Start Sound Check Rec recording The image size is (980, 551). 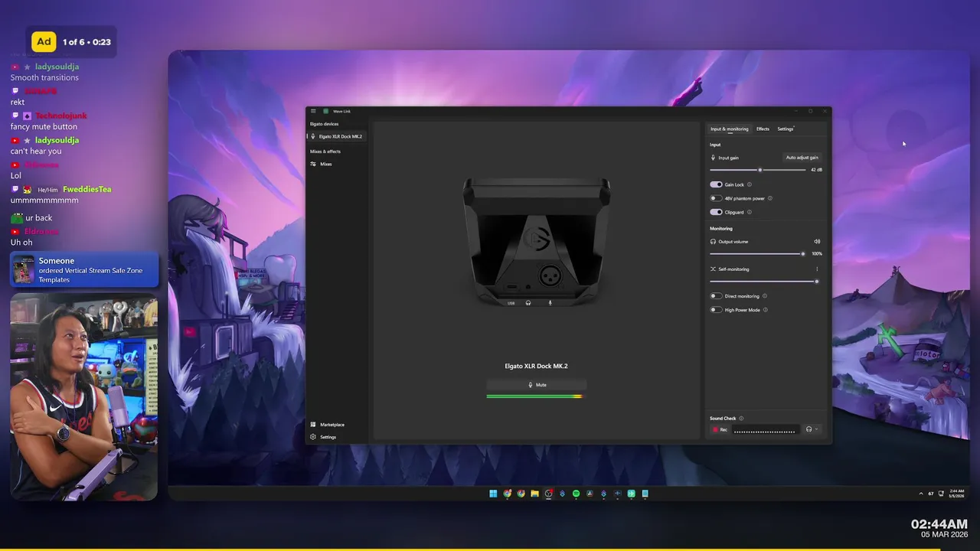pos(720,430)
